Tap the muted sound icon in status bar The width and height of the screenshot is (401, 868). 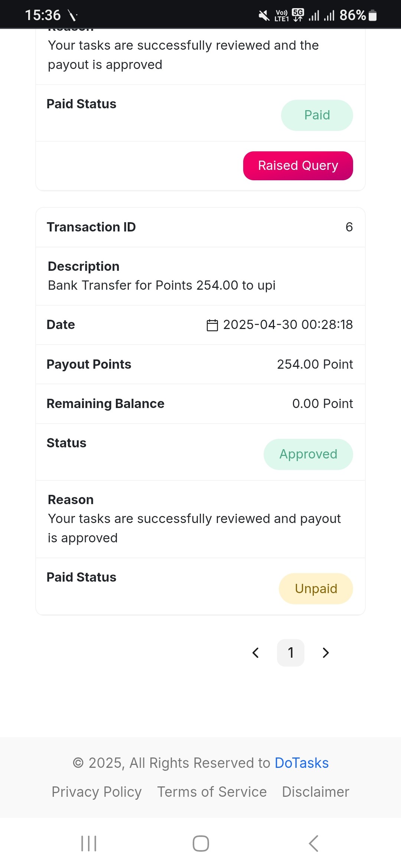click(x=264, y=16)
